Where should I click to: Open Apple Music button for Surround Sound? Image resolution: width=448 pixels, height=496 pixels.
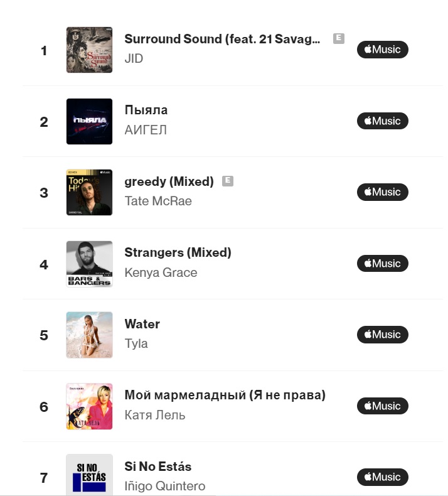click(x=382, y=50)
